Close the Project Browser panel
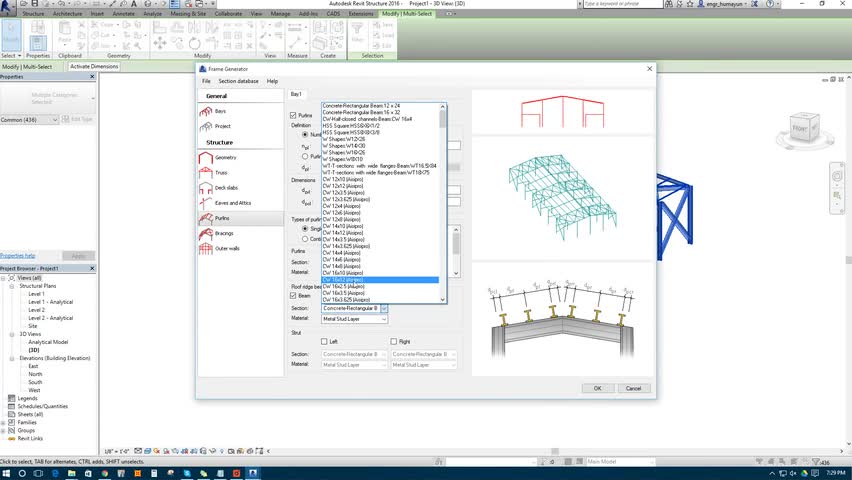This screenshot has width=852, height=480. (92, 269)
